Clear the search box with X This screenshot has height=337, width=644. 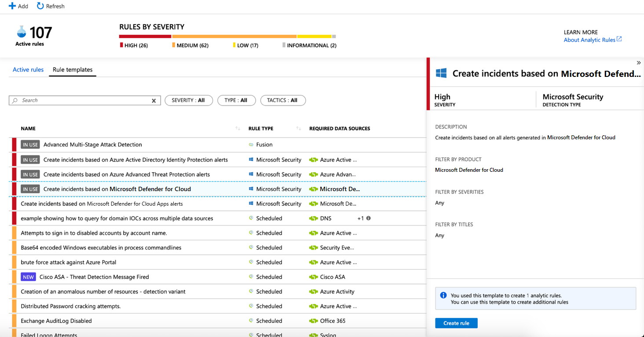pyautogui.click(x=154, y=101)
